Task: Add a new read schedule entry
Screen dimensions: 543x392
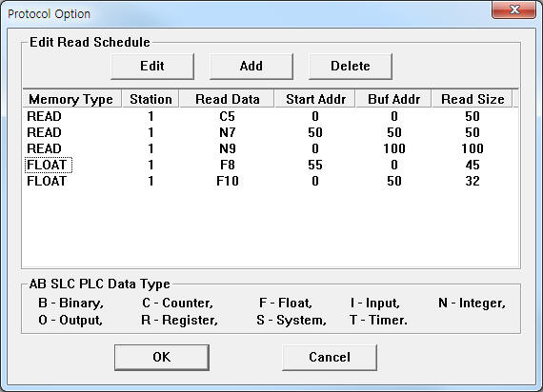Action: (251, 66)
